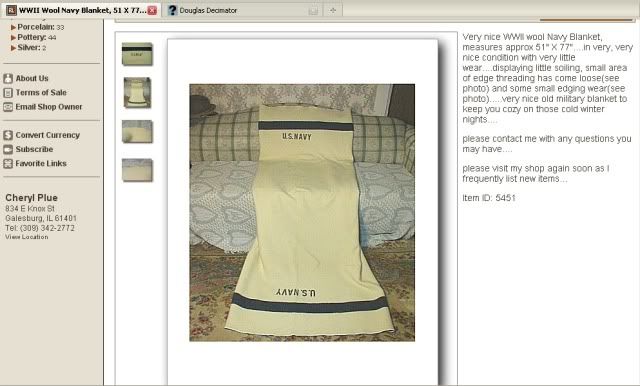Click the Subscribe icon in the sidebar
This screenshot has width=640, height=386.
pyautogui.click(x=8, y=149)
